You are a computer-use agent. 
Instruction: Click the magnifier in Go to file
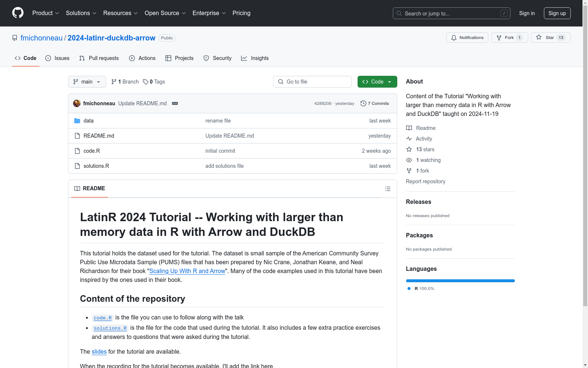(281, 82)
